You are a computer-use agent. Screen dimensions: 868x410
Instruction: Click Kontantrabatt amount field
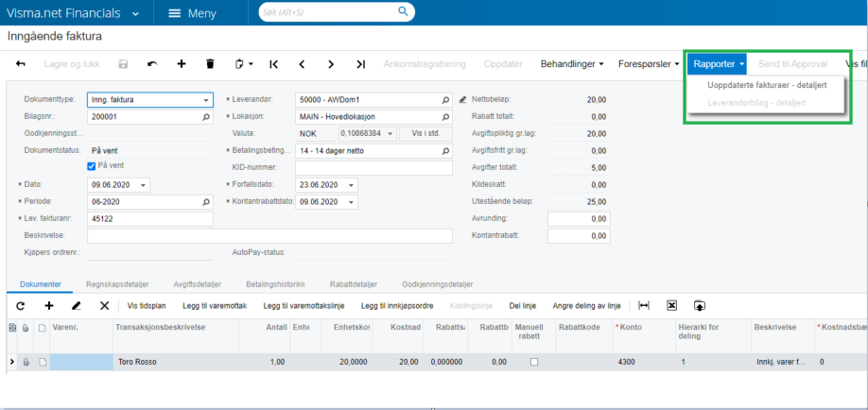[579, 236]
